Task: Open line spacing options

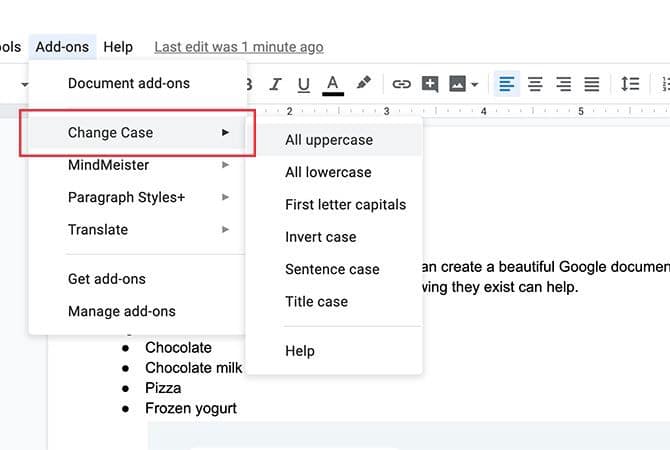Action: pyautogui.click(x=630, y=84)
